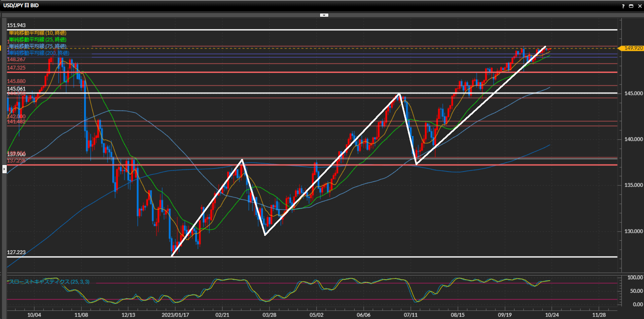Click the yellow 149.920 current price tag
Screen dimensions: 644x319
click(633, 48)
